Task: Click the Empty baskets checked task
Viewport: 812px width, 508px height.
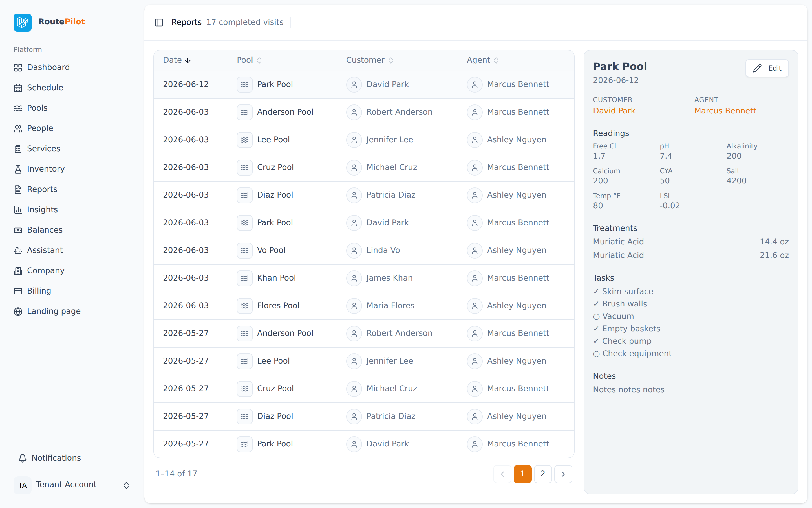Action: coord(626,329)
